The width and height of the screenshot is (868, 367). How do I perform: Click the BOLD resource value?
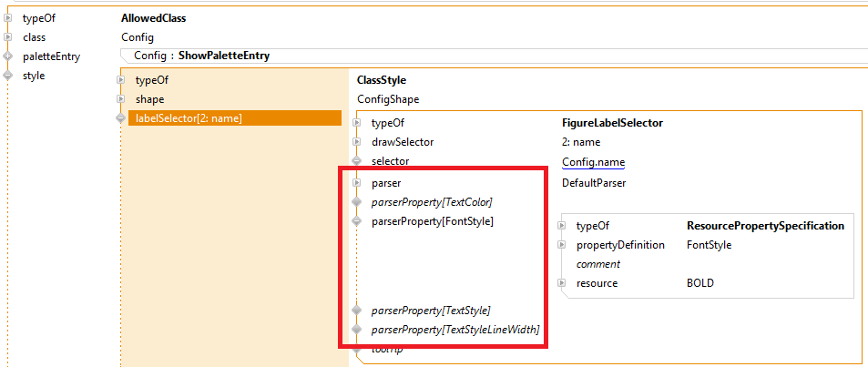click(700, 283)
